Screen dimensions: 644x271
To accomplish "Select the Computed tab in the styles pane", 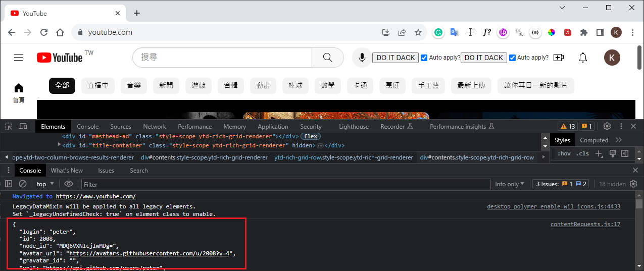I will pos(593,140).
